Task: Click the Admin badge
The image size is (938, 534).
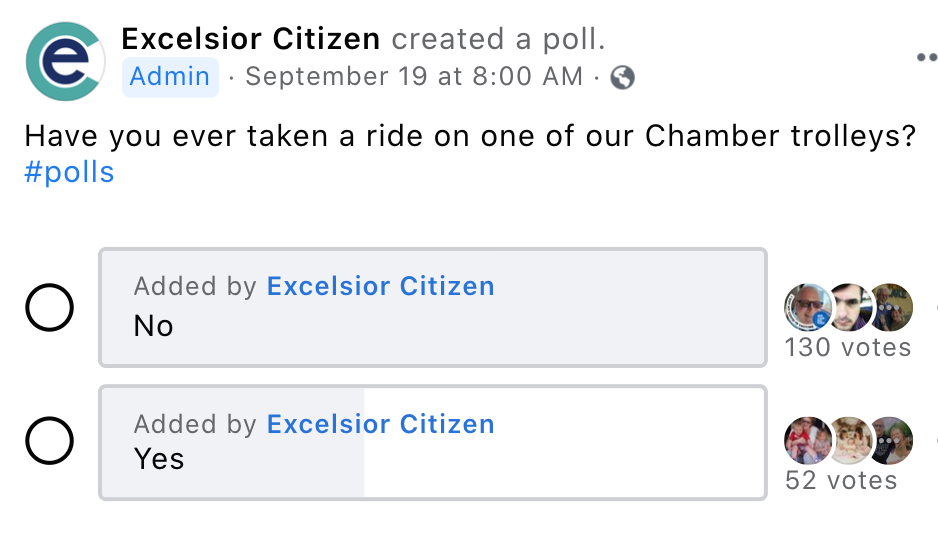Action: coord(170,77)
